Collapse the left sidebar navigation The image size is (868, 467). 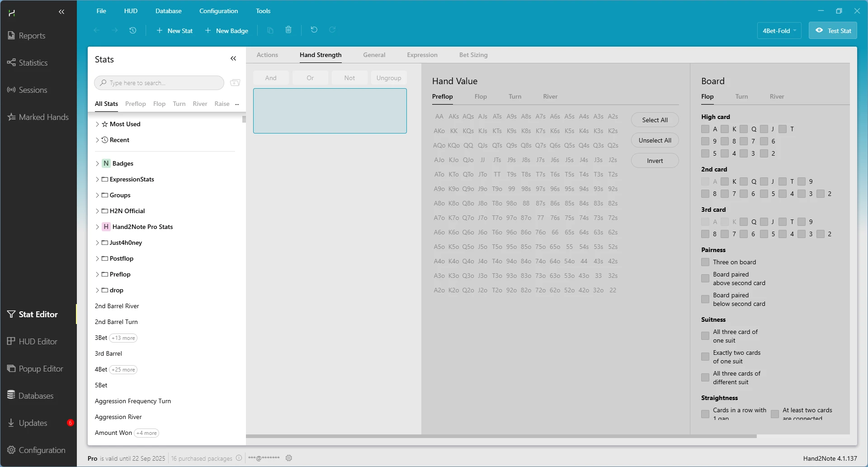(61, 12)
